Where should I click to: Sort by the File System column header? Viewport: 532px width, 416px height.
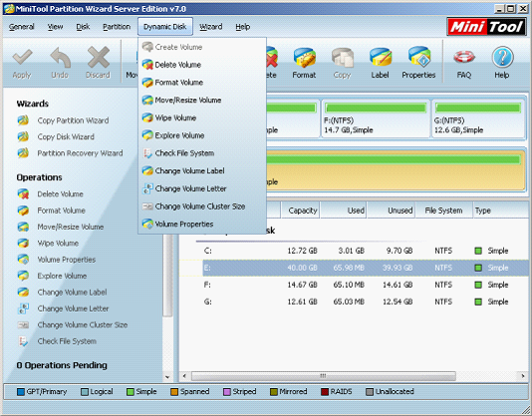coord(443,210)
